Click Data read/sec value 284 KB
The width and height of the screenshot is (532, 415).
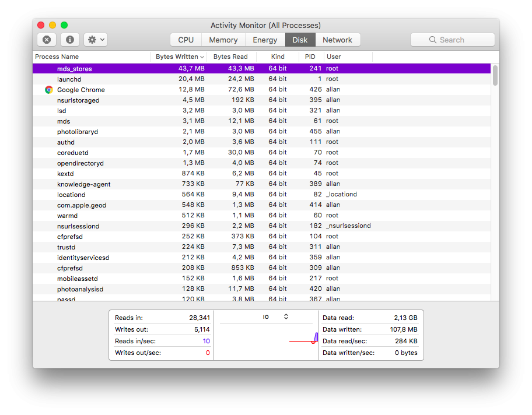(x=407, y=341)
